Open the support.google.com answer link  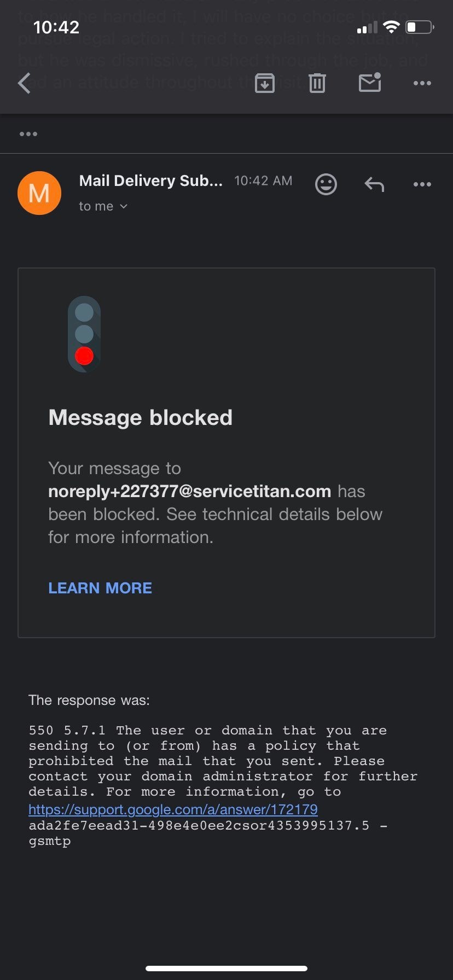[173, 809]
